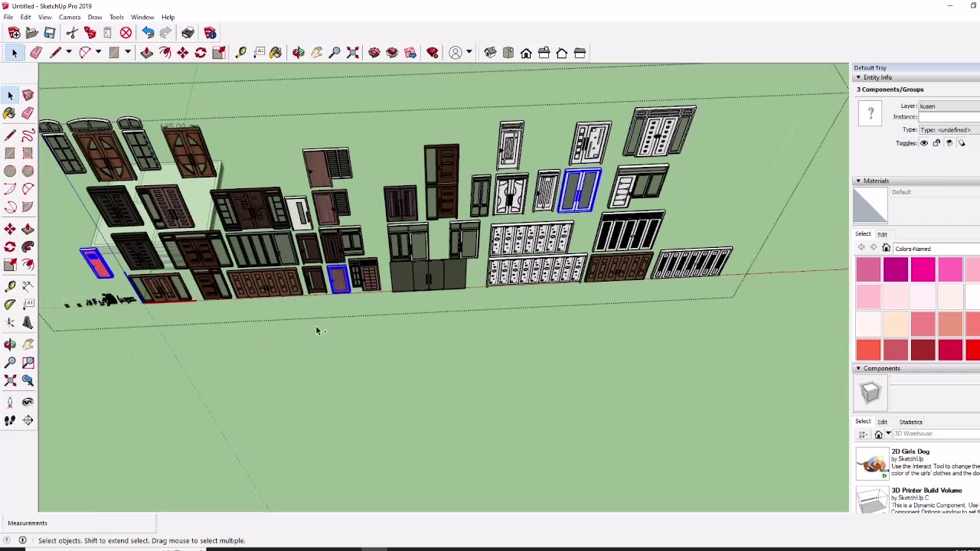Image resolution: width=980 pixels, height=551 pixels.
Task: Toggle Cast Shadows in Entity Info
Action: point(949,143)
